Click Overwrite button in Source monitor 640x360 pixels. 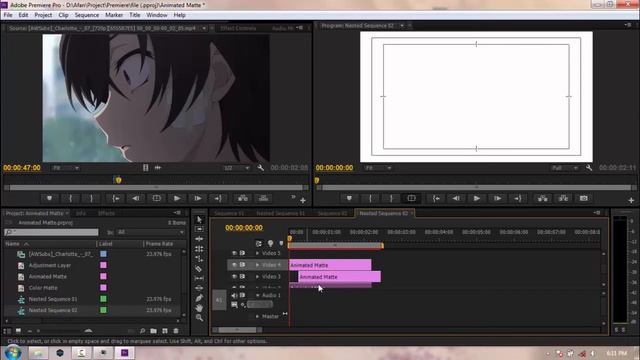(264, 198)
